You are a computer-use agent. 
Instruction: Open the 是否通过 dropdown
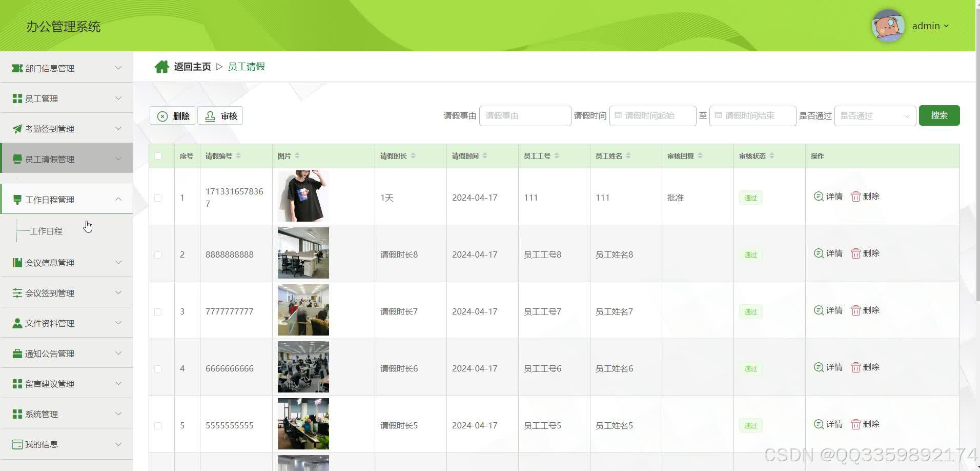874,115
